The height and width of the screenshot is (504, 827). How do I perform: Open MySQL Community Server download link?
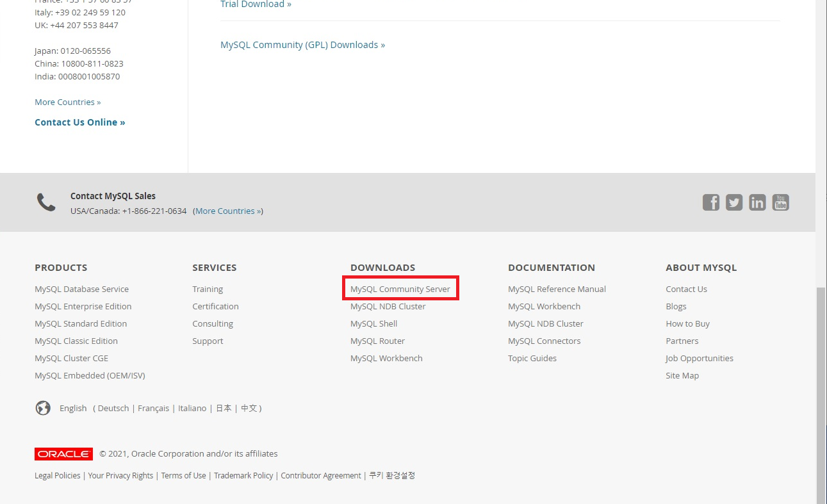tap(400, 289)
